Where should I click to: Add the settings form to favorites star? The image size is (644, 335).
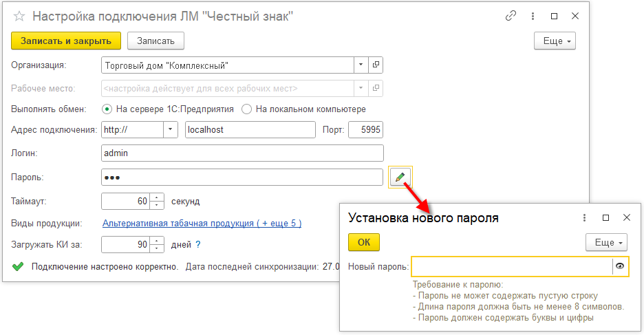19,16
